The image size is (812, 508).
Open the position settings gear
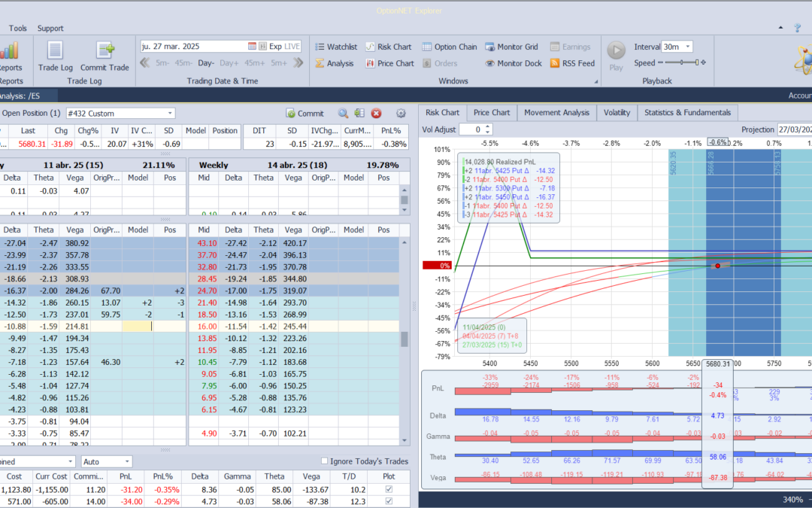[401, 113]
